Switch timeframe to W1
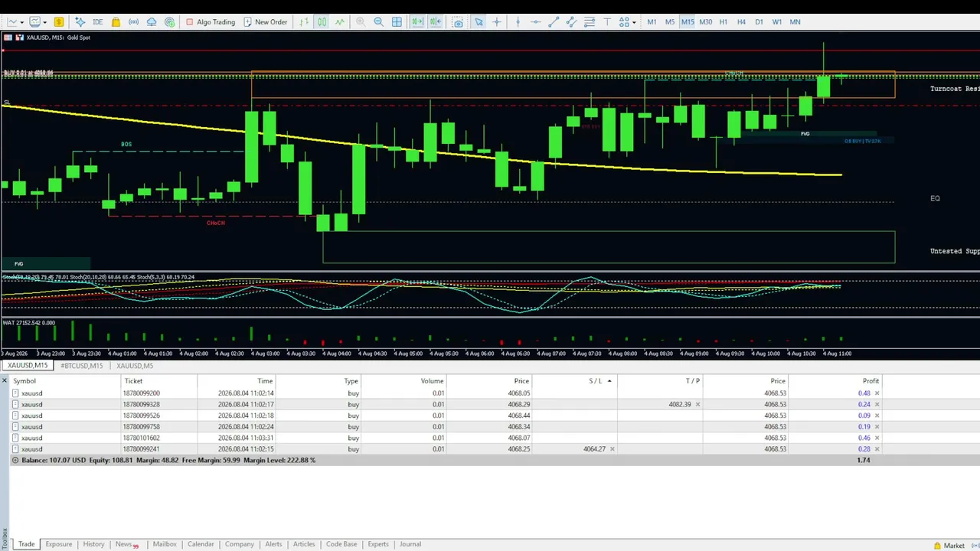The width and height of the screenshot is (980, 551). [x=777, y=21]
